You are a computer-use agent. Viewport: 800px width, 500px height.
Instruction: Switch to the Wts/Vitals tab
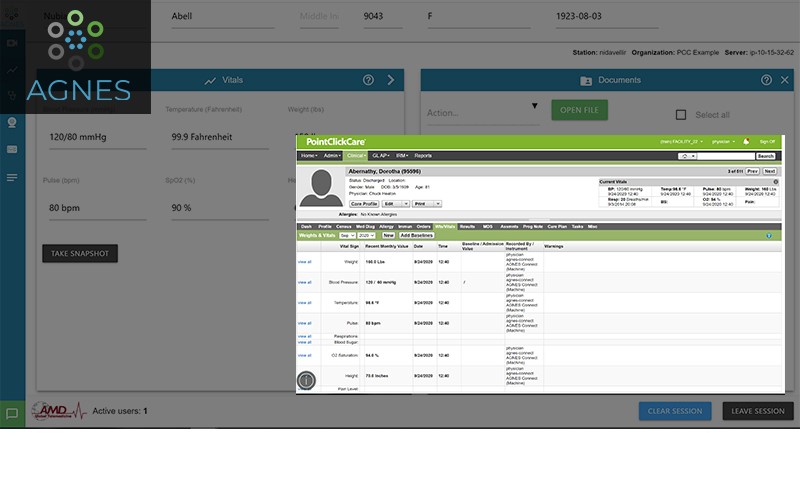(445, 227)
